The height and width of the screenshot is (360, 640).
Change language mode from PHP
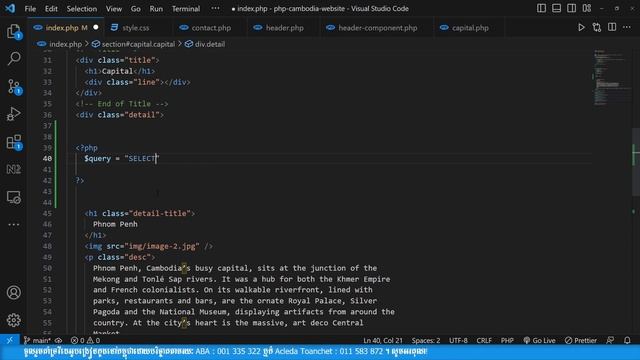pos(507,340)
